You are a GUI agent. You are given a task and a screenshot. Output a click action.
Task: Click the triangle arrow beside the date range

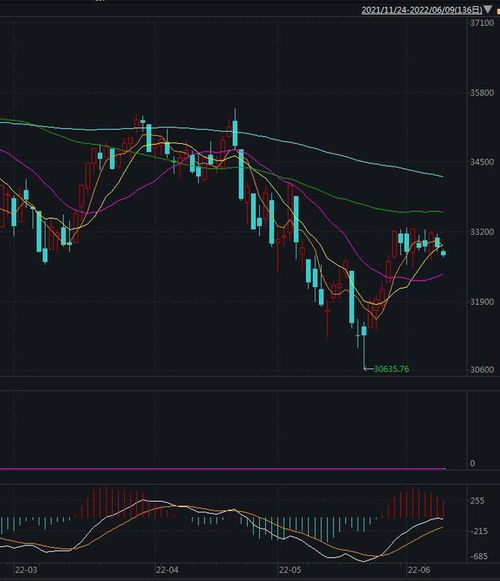click(488, 9)
